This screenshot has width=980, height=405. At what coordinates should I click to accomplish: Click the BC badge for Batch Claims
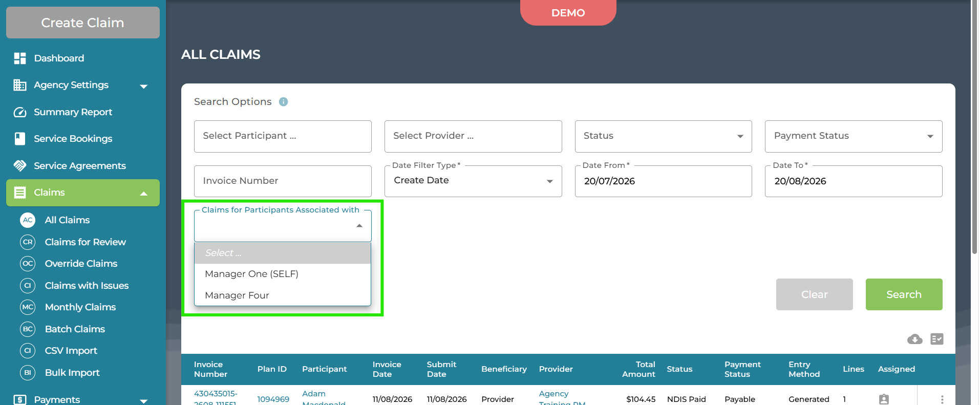coord(28,329)
